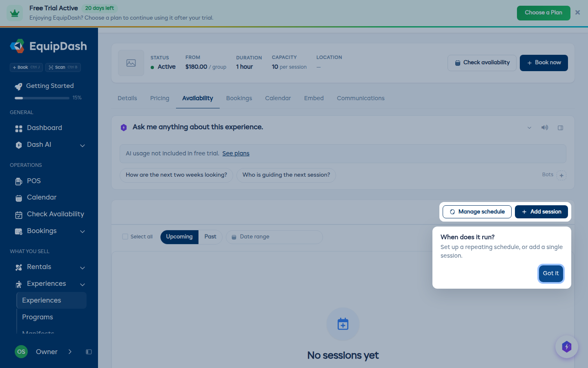Open the Embed tab
Viewport: 588px width, 368px height.
pos(314,98)
